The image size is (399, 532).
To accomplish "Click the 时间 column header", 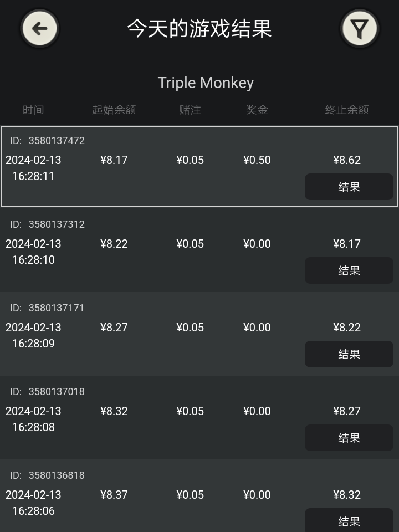I will 33,110.
